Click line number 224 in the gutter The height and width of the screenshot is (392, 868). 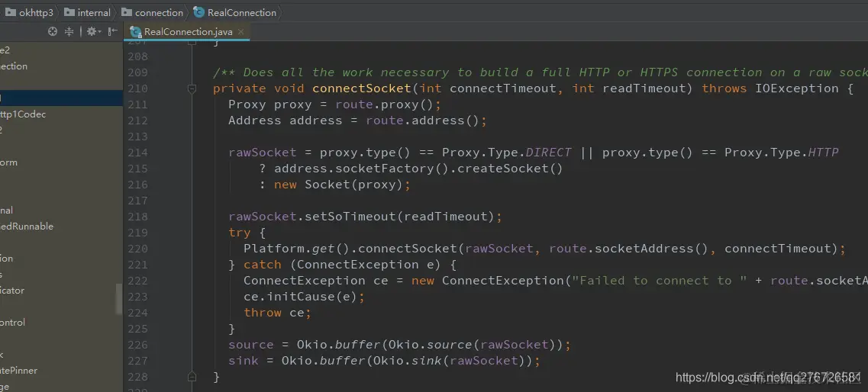137,313
